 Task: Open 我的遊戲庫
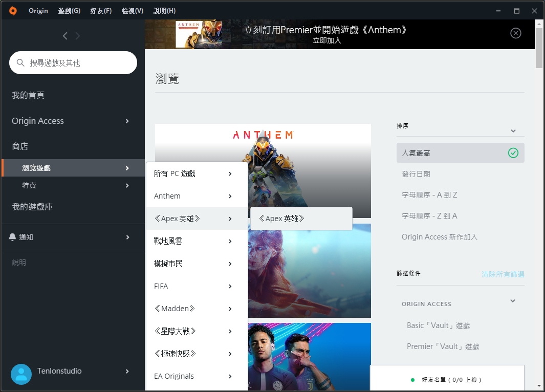[32, 207]
